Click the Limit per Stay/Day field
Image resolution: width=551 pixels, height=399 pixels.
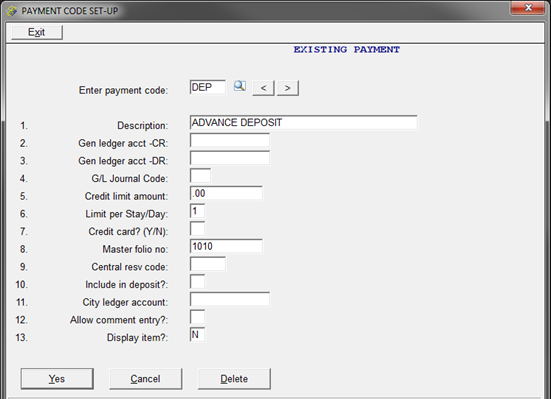click(x=197, y=211)
